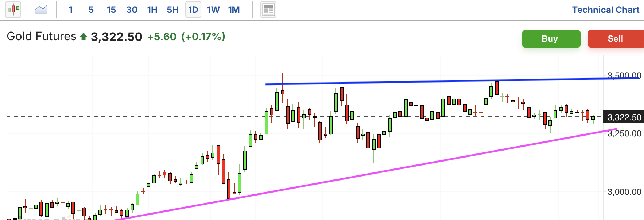Select the 1D timeframe

pos(193,10)
